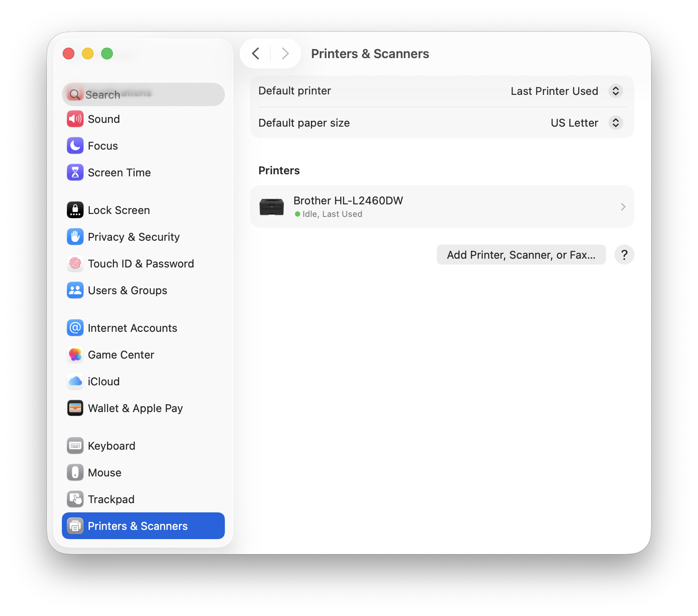The image size is (698, 616).
Task: Select the Lock Screen padlock icon
Action: coord(75,210)
